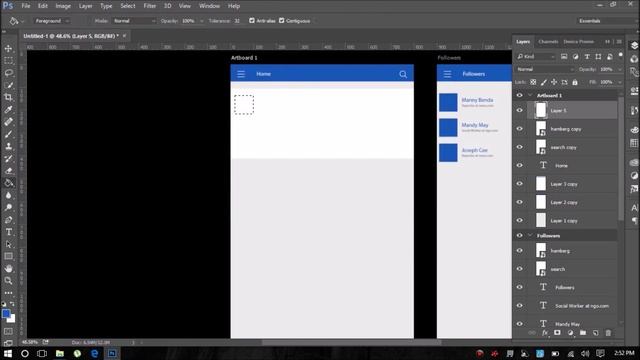Open layer Opacity slider dropdown
This screenshot has width=640, height=360.
[x=620, y=69]
